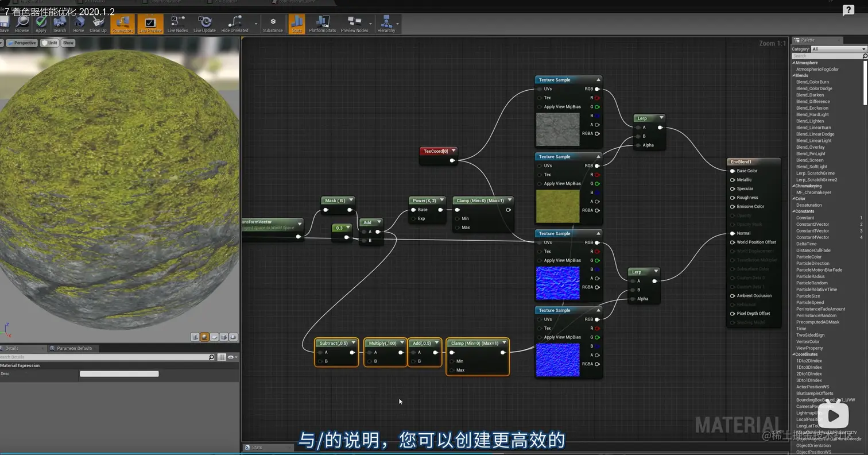Open the Hide Unrelated options arrow
This screenshot has height=455, width=868.
click(x=255, y=24)
